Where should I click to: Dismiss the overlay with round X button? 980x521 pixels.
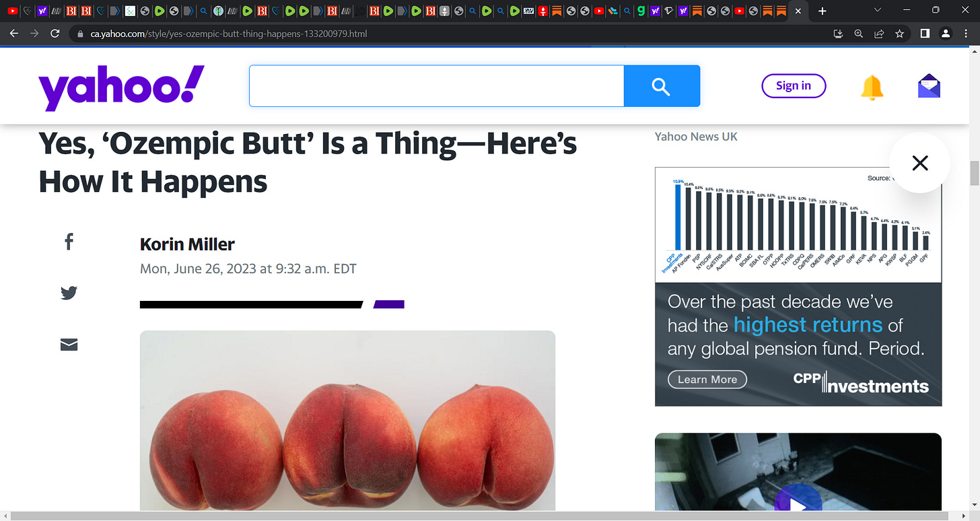[x=919, y=162]
